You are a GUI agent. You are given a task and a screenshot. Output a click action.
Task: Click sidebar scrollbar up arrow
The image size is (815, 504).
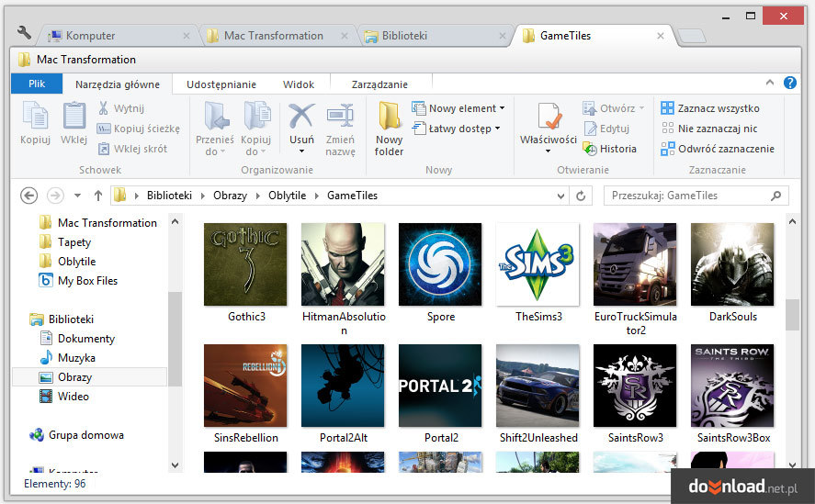point(175,222)
